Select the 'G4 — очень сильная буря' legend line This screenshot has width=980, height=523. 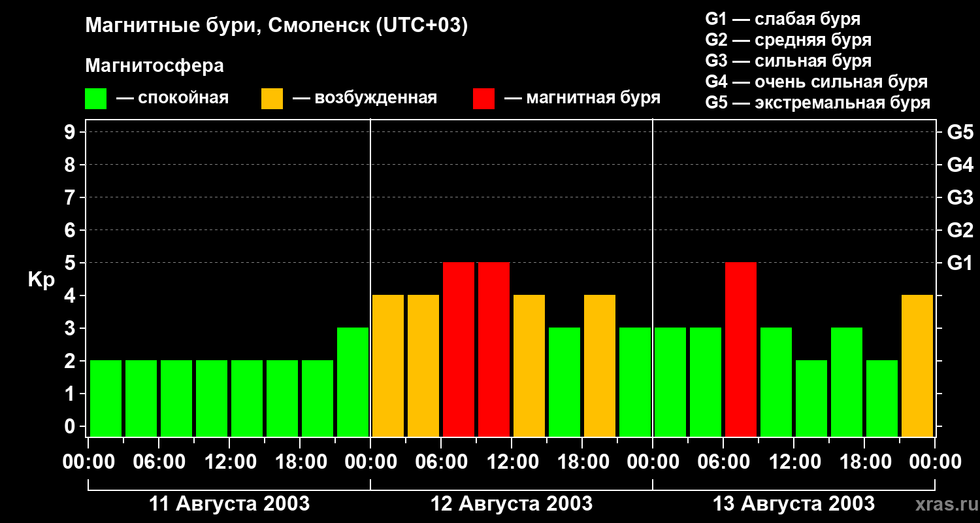point(817,82)
